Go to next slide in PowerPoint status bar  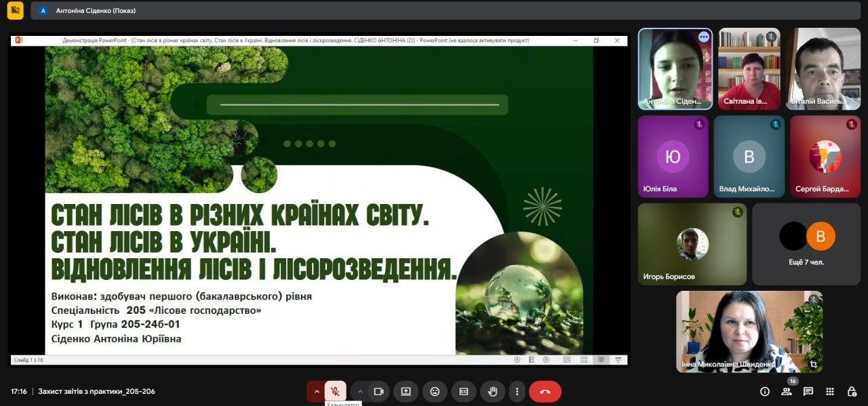(546, 360)
